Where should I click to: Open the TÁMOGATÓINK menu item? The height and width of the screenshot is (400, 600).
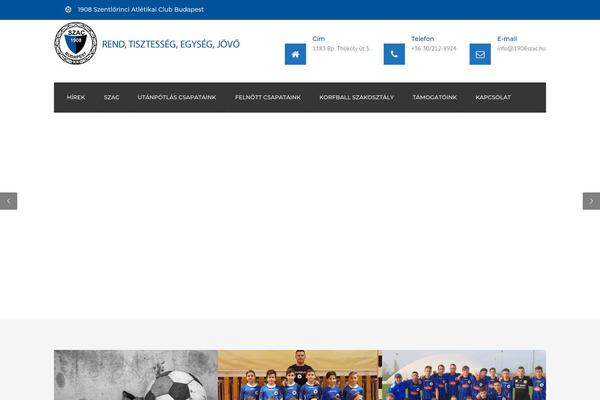[434, 97]
